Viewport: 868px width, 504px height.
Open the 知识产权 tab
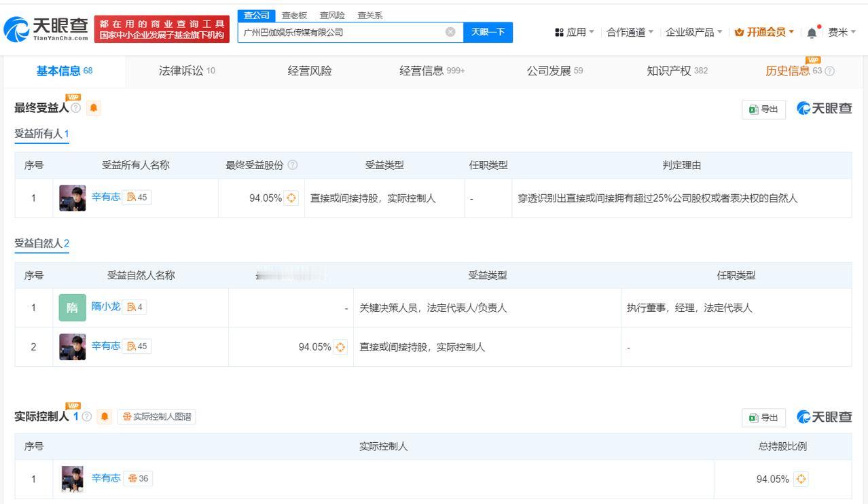676,71
